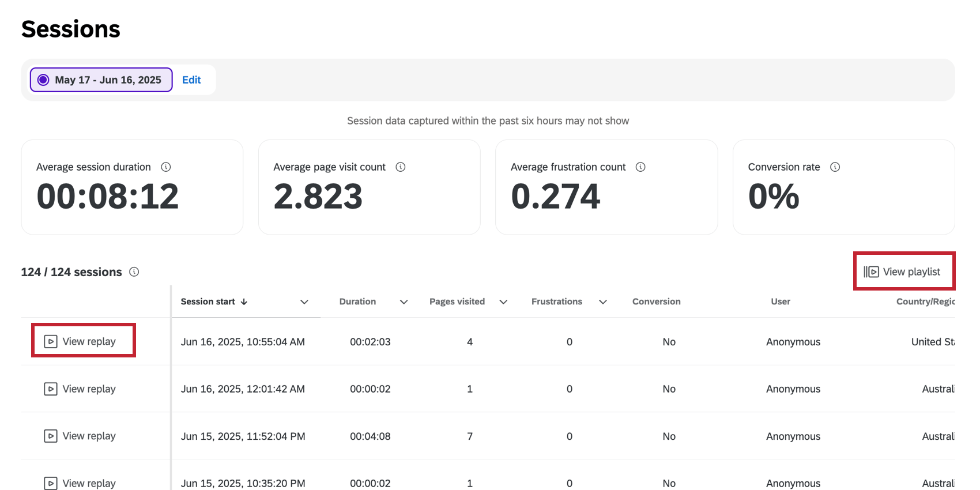Expand the Pages visited column dropdown
980x490 pixels.
(x=503, y=302)
